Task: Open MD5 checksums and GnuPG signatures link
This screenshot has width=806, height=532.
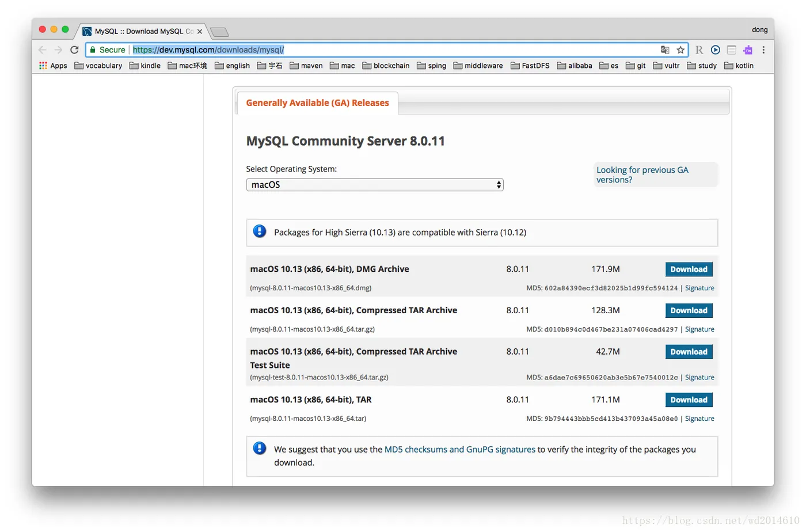Action: point(459,450)
